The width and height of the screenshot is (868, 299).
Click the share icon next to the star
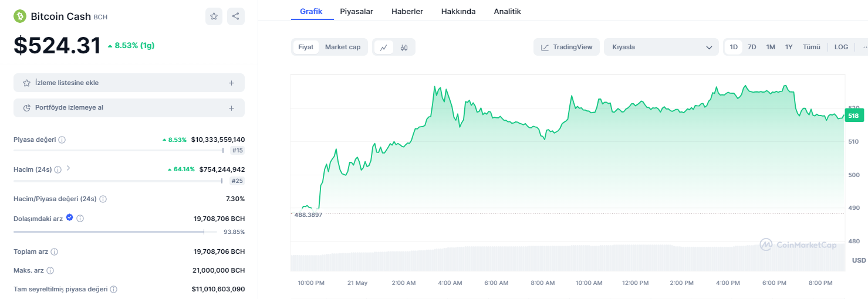tap(236, 16)
